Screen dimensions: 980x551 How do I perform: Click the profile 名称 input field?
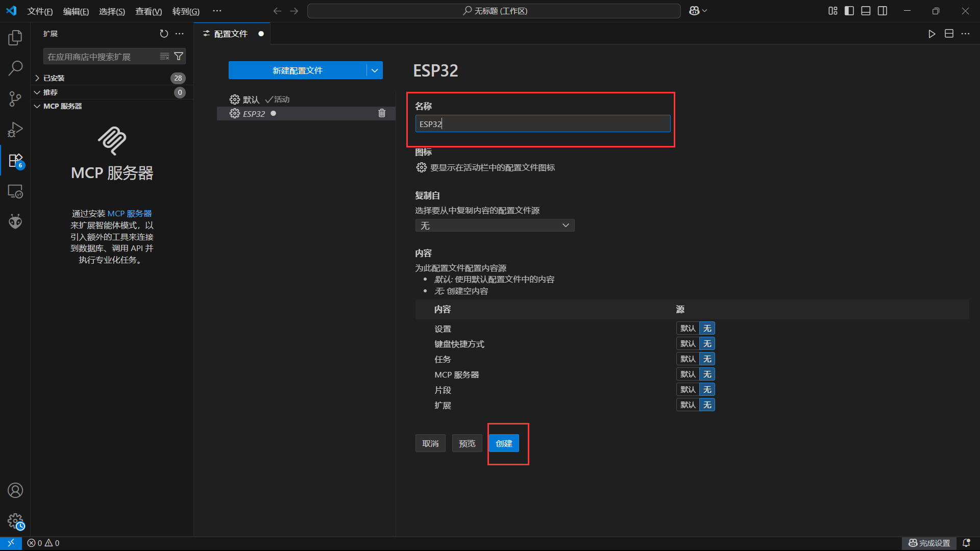[x=543, y=123]
